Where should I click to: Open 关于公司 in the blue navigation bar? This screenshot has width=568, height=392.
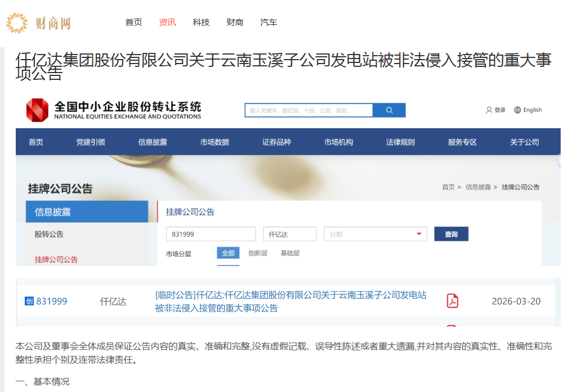[524, 142]
